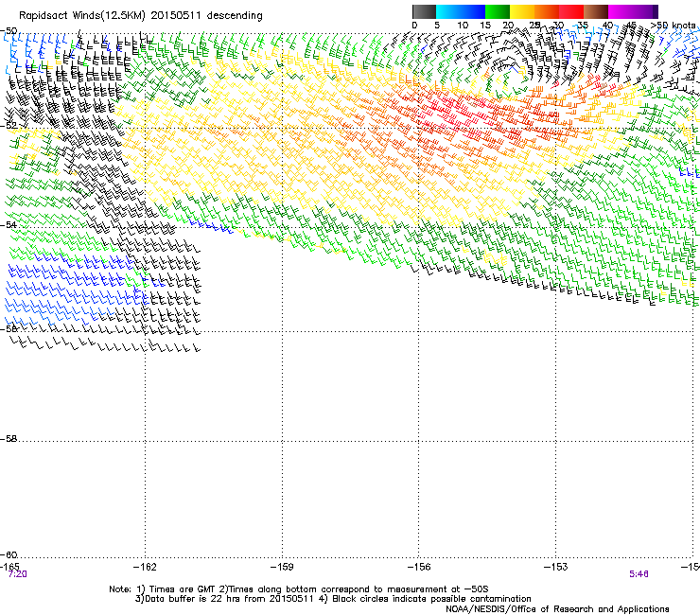Pick the red 30-35 knots legend segment

pos(571,11)
